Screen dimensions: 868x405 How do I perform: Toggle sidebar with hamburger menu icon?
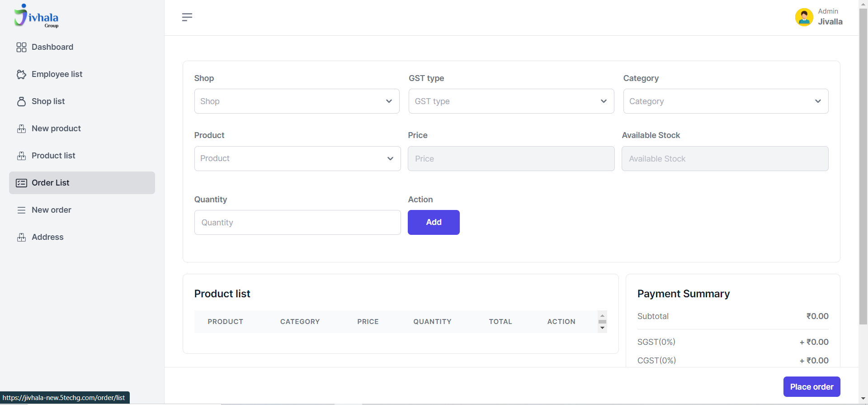pyautogui.click(x=187, y=17)
